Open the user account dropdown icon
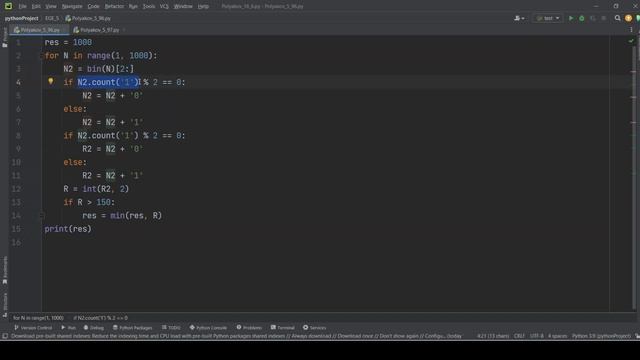The image size is (640, 360). [x=519, y=18]
